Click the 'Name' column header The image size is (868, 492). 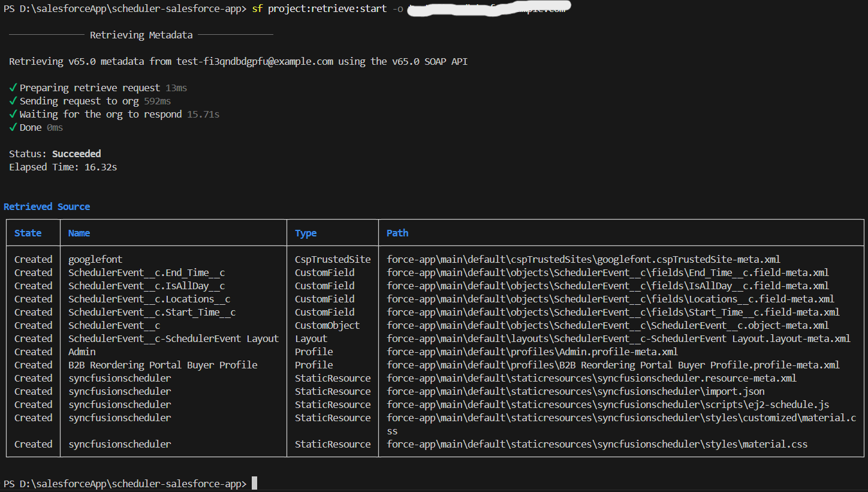[79, 233]
